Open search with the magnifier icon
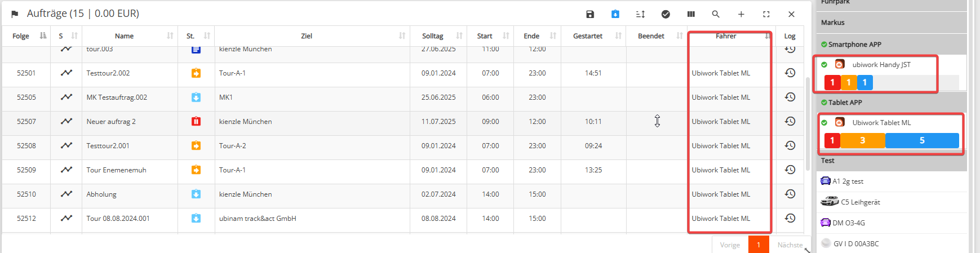This screenshot has width=980, height=253. pyautogui.click(x=716, y=14)
